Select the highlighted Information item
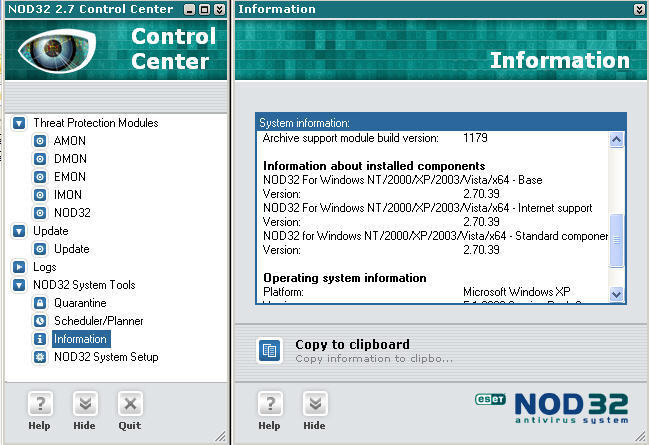The height and width of the screenshot is (445, 649). pos(81,339)
